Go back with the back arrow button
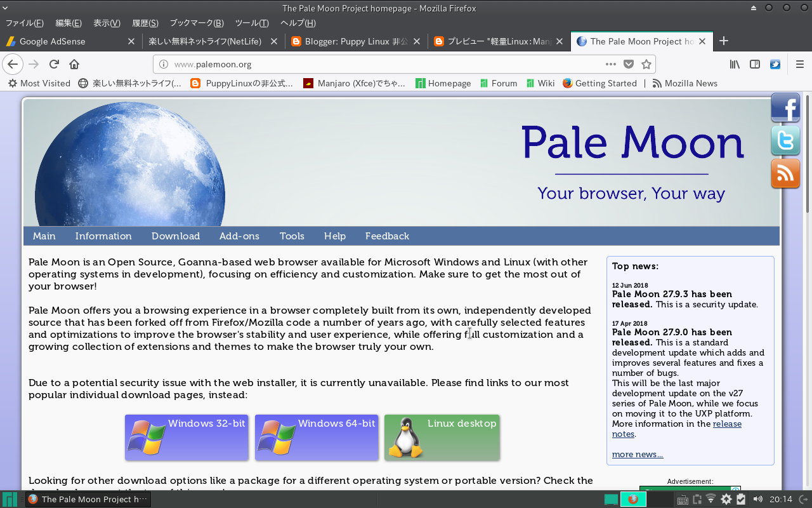Viewport: 812px width, 508px height. click(13, 64)
